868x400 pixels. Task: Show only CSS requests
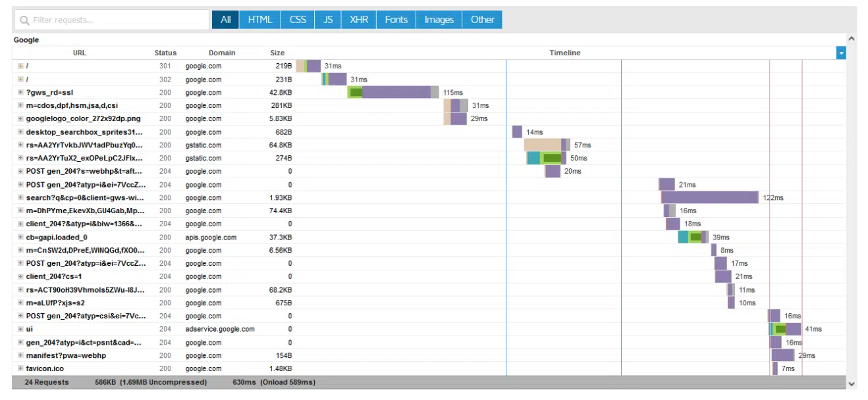pos(298,20)
